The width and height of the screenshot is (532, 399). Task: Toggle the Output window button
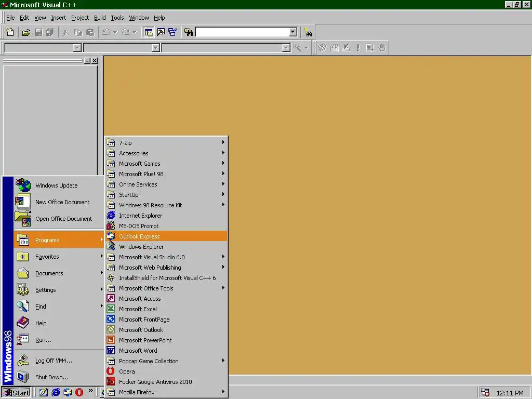click(161, 32)
